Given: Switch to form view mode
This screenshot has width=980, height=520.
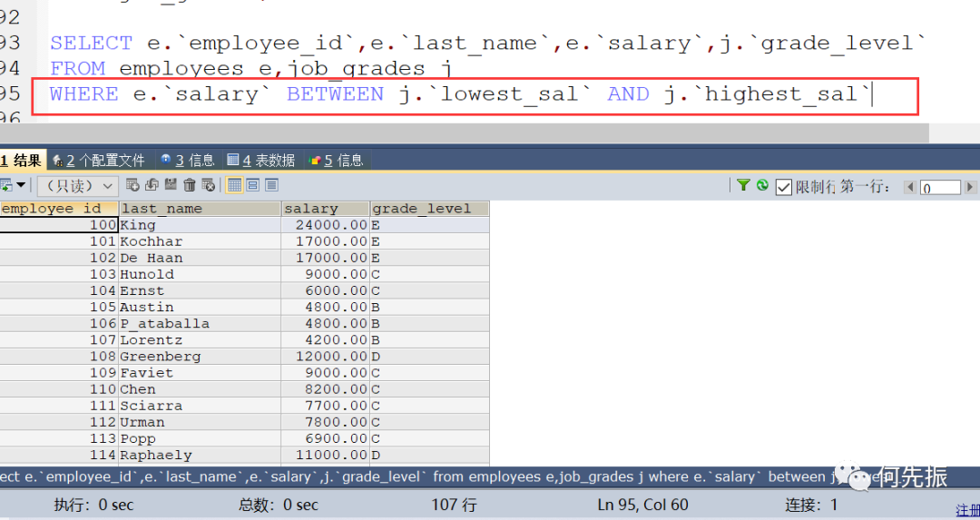Looking at the screenshot, I should pos(253,184).
